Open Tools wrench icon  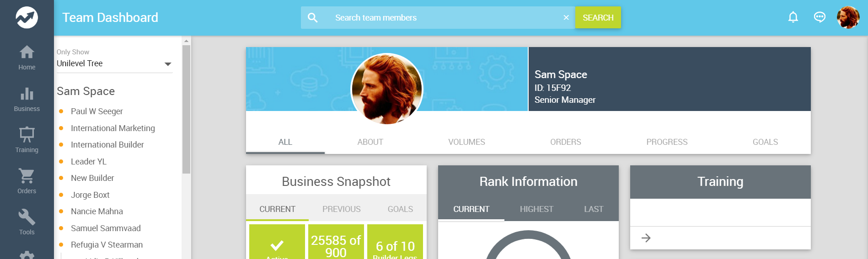pyautogui.click(x=27, y=217)
